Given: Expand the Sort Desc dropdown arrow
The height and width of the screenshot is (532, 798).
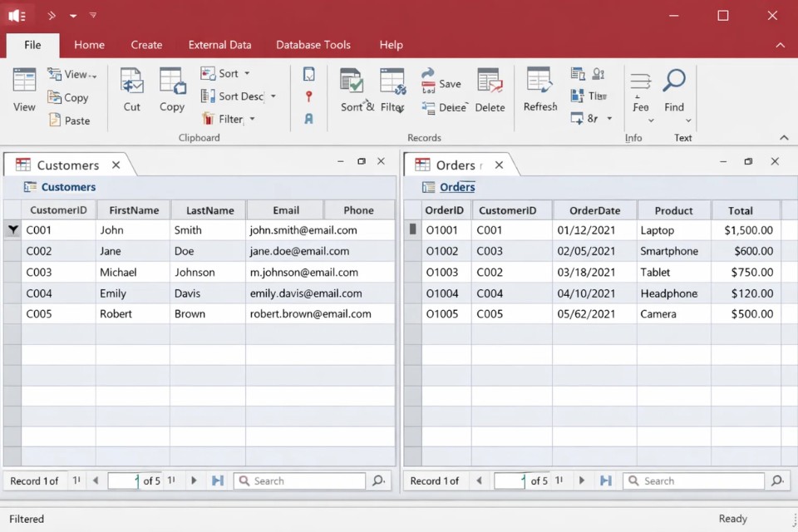Looking at the screenshot, I should 273,96.
